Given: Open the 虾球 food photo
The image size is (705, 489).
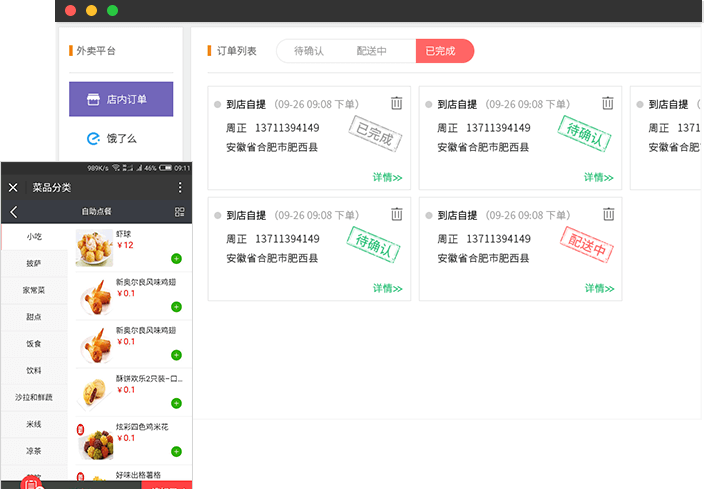Looking at the screenshot, I should (94, 247).
